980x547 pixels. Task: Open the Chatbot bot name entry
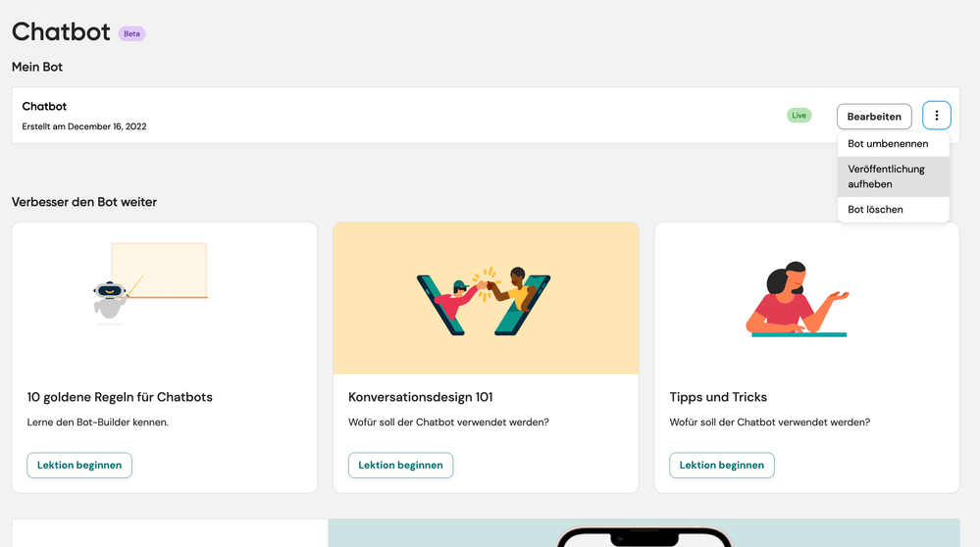44,106
